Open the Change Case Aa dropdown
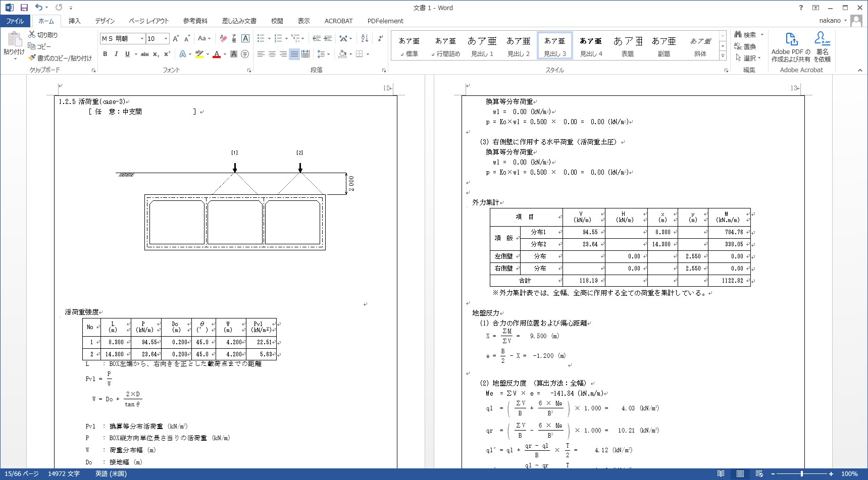The height and width of the screenshot is (480, 868). [204, 38]
